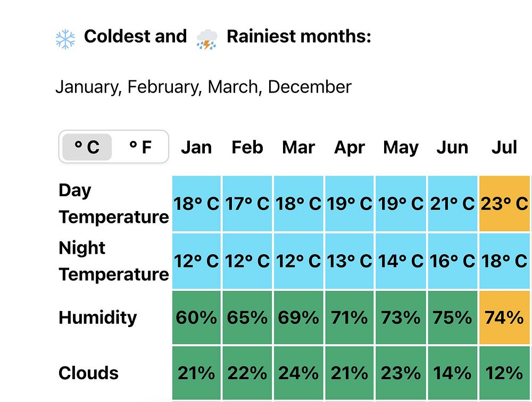This screenshot has height=402, width=532.
Task: Click July clouds 12% cell
Action: 504,373
